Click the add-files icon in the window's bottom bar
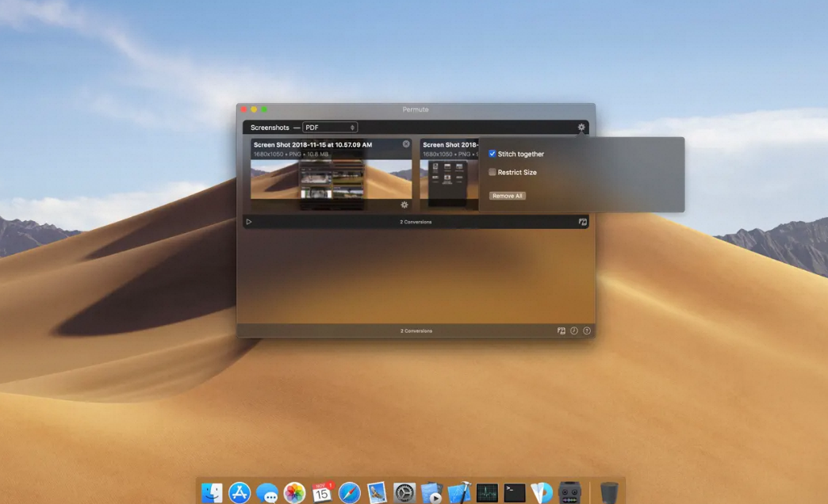828x504 pixels. click(562, 331)
